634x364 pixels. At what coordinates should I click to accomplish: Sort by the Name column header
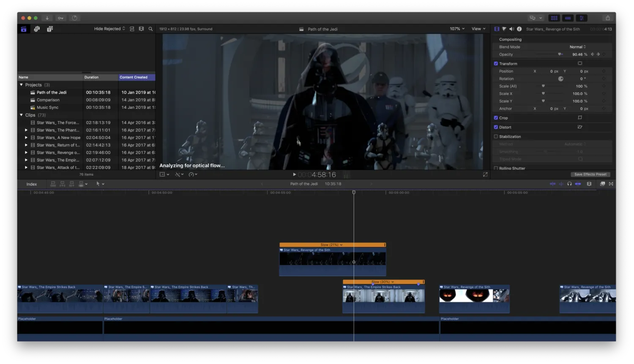(x=50, y=77)
